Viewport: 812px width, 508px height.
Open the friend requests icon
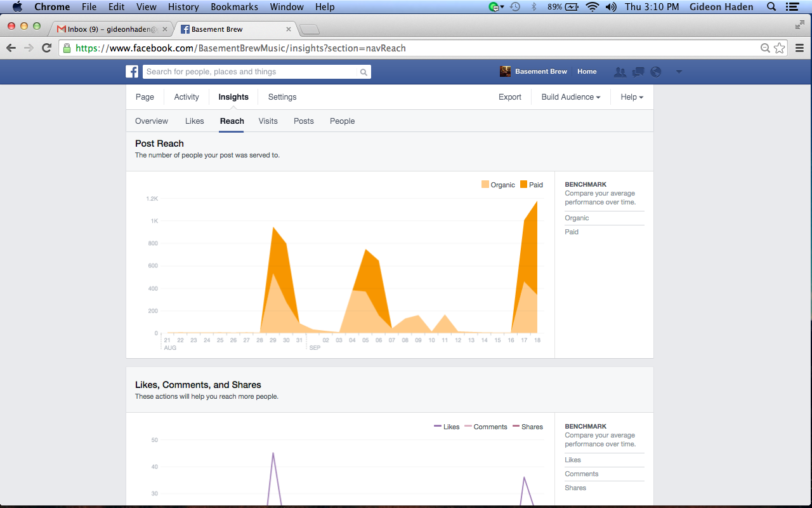[x=620, y=72]
